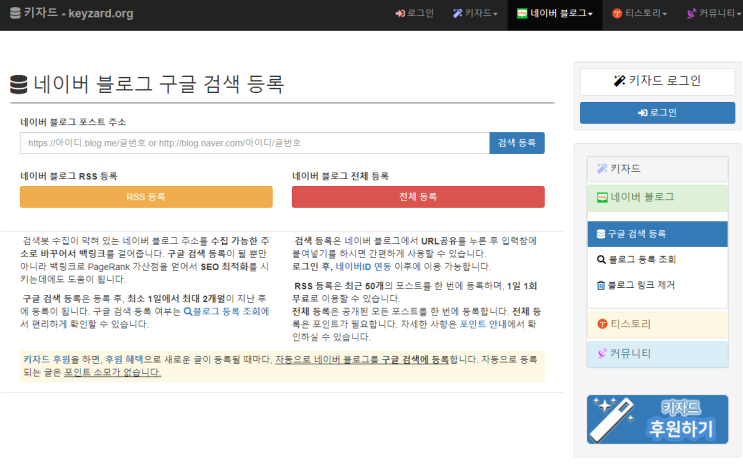Click the purple community icon in sidebar
Image resolution: width=743 pixels, height=465 pixels.
pos(602,354)
